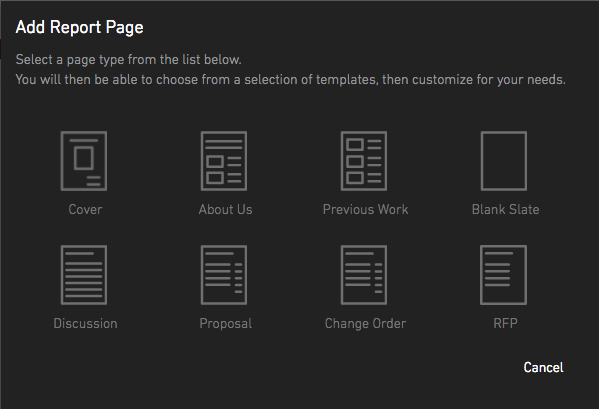Screen dimensions: 599x409
Task: Cancel the Add Report Page dialog
Action: coord(543,367)
